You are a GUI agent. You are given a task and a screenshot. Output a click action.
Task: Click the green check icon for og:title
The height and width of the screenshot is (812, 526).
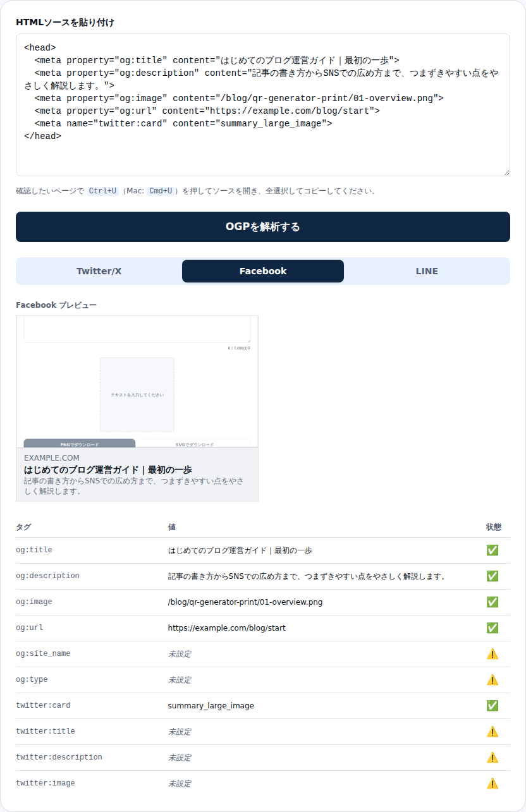pos(492,550)
